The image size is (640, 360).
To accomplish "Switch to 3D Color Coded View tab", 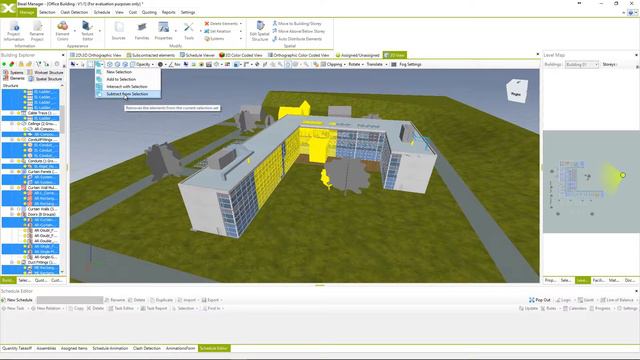I will click(241, 55).
